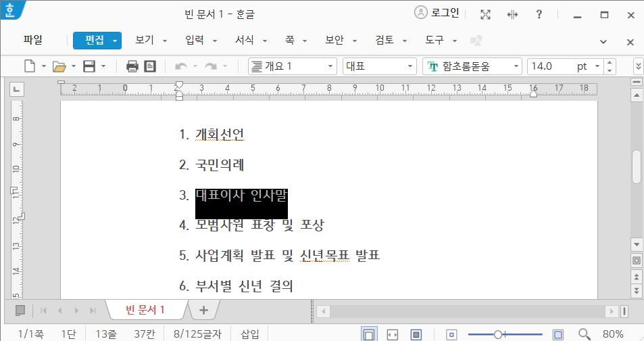This screenshot has height=341, width=644.
Task: Click the 로그인 link
Action: point(445,13)
